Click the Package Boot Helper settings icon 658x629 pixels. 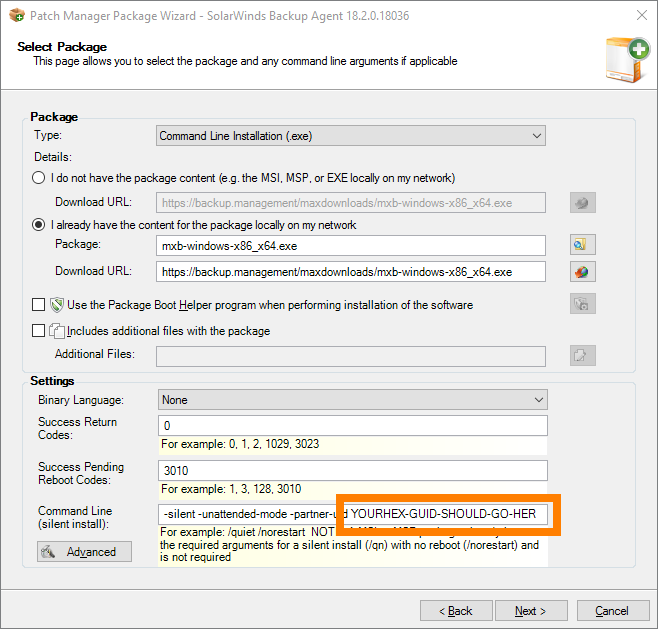click(582, 304)
